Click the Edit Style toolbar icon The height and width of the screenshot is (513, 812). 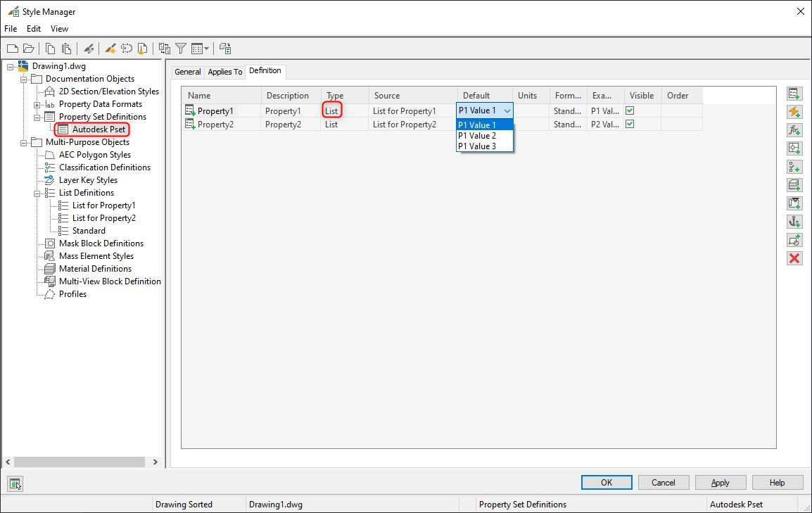pos(89,49)
